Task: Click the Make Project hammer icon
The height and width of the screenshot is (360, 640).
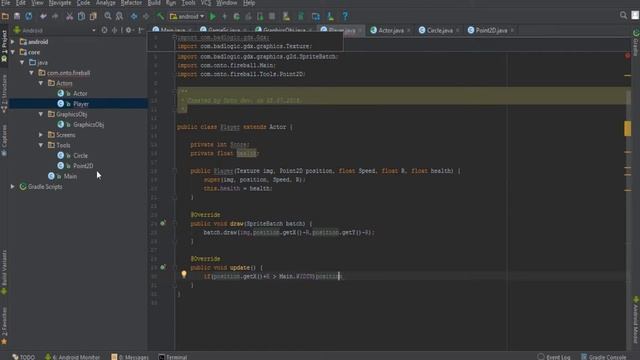Action: point(160,16)
